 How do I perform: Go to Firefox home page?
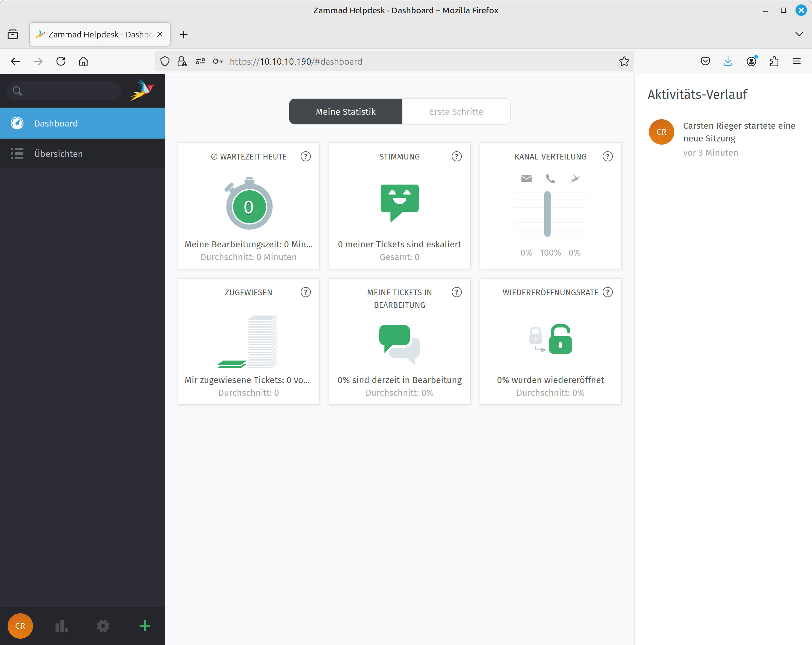click(84, 62)
